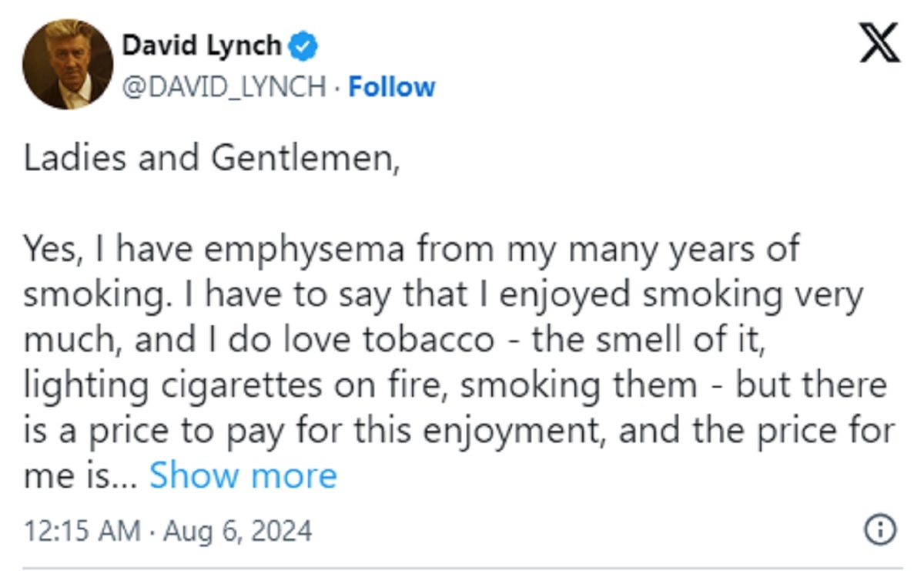This screenshot has height=571, width=924.
Task: Open the 12:15 AM timestamp link
Action: point(82,531)
